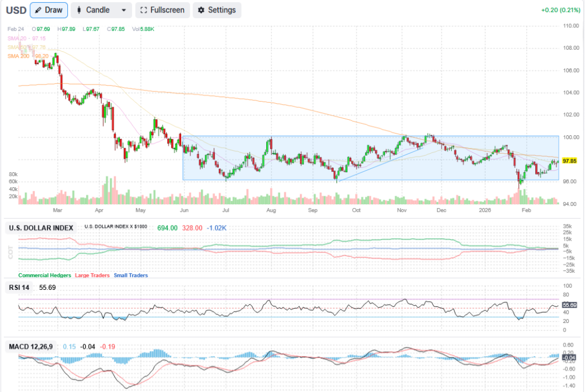Screen dimensions: 585x392
Task: Click the Settings gear icon
Action: coord(201,10)
